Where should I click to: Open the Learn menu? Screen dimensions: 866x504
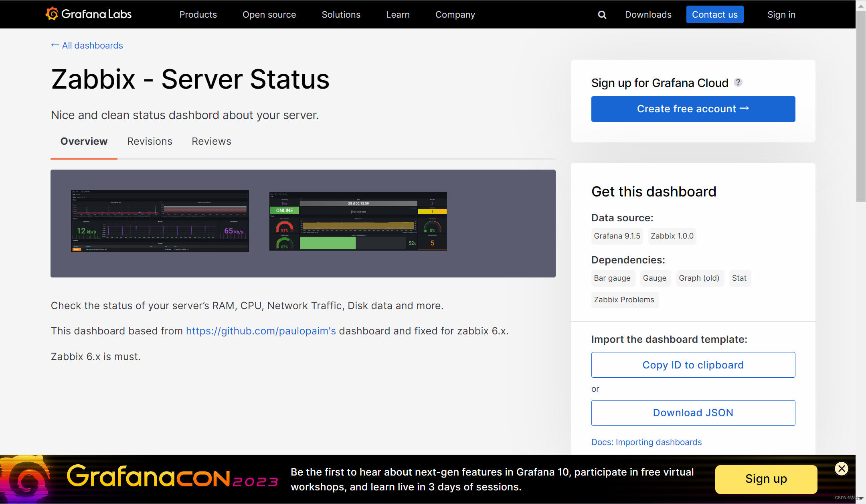pyautogui.click(x=398, y=14)
